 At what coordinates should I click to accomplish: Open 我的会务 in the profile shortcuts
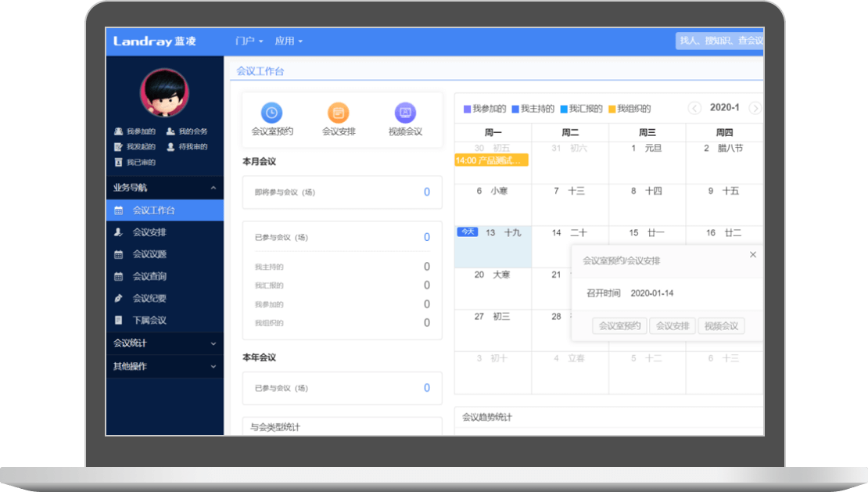click(x=187, y=131)
